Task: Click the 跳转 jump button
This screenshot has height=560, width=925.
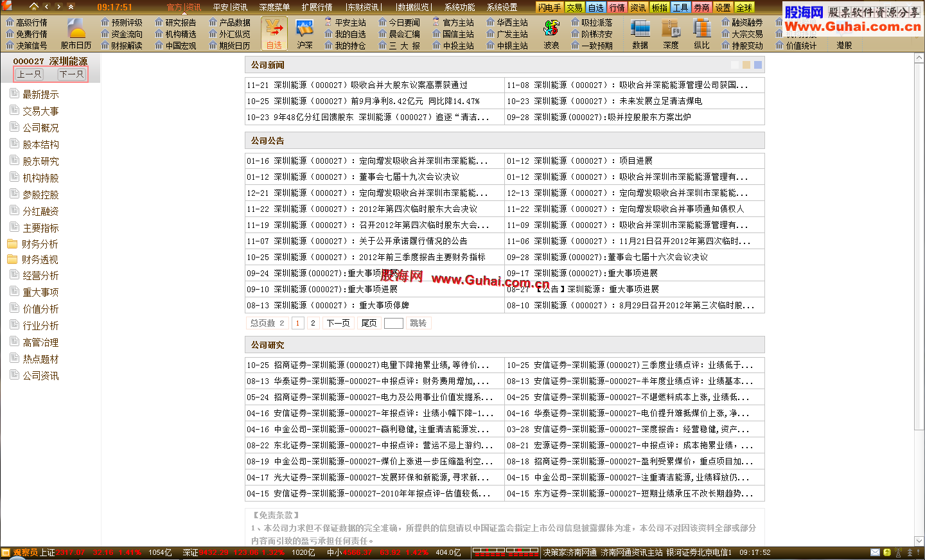Action: pos(418,323)
